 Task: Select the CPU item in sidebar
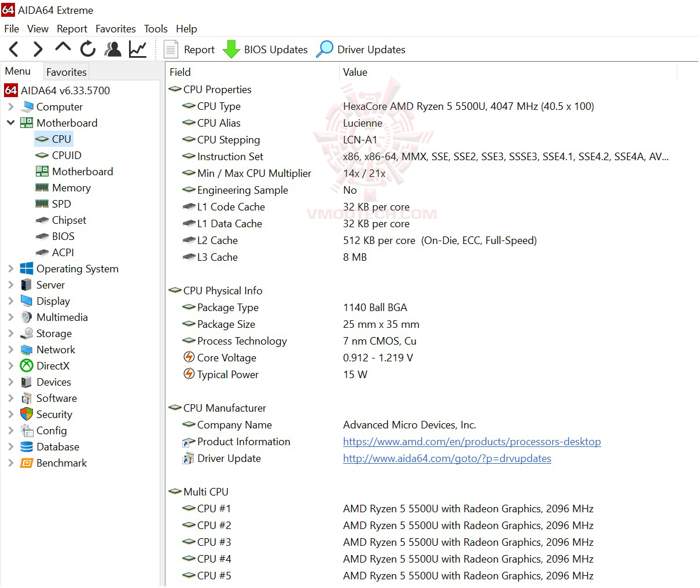(x=53, y=139)
